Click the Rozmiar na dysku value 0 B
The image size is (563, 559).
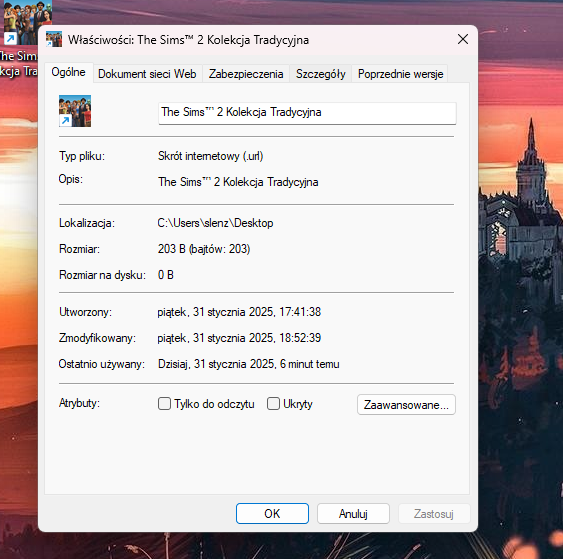166,275
